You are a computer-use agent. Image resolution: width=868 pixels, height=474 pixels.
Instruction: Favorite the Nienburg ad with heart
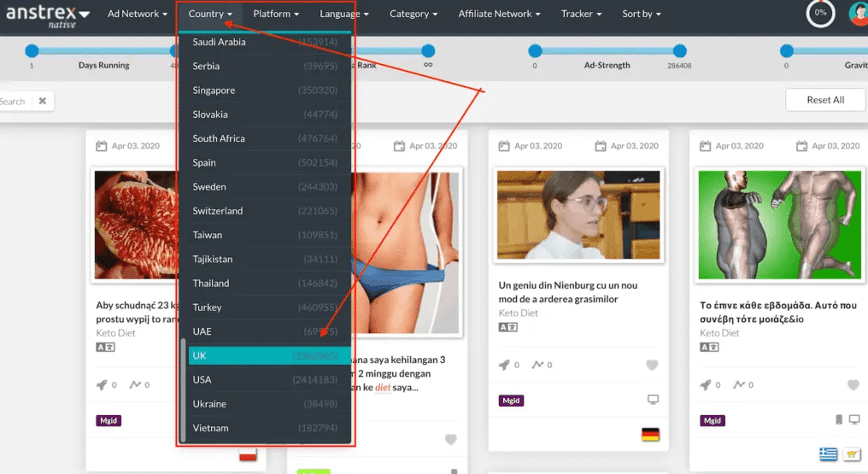coord(652,365)
